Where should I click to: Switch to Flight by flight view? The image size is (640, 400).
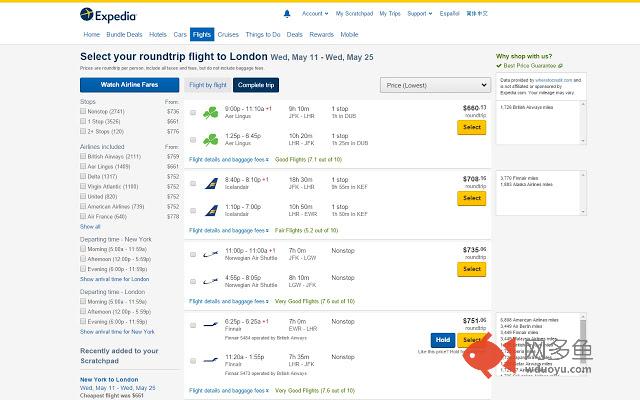tap(208, 85)
